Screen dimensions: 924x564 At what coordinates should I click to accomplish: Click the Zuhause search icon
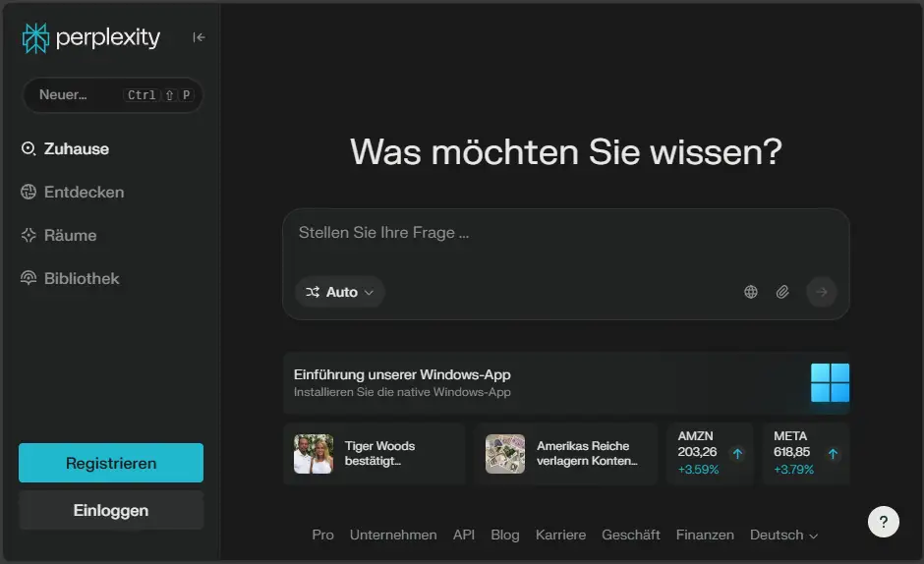tap(29, 148)
